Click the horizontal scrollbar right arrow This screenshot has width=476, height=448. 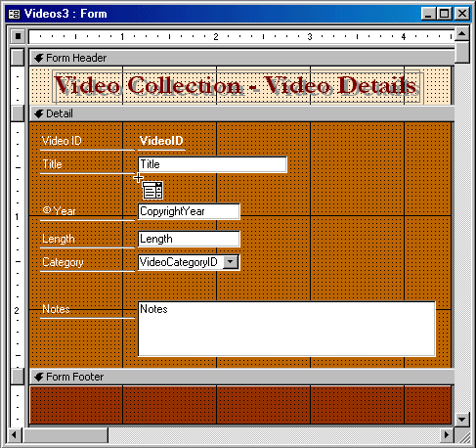click(x=447, y=434)
